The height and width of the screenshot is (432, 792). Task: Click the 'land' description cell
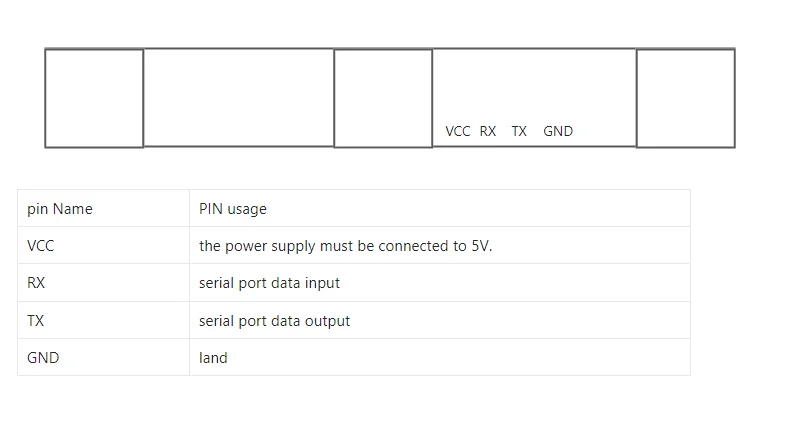[x=213, y=358]
